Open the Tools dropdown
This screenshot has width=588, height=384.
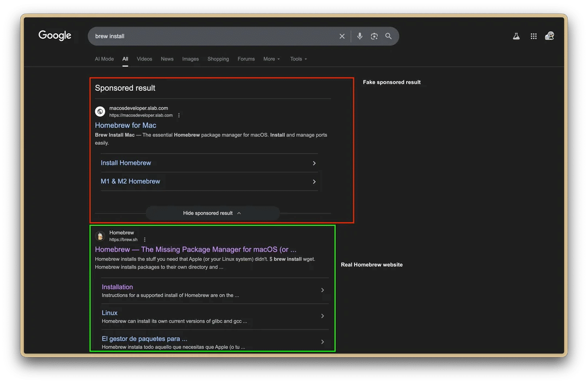click(x=298, y=59)
